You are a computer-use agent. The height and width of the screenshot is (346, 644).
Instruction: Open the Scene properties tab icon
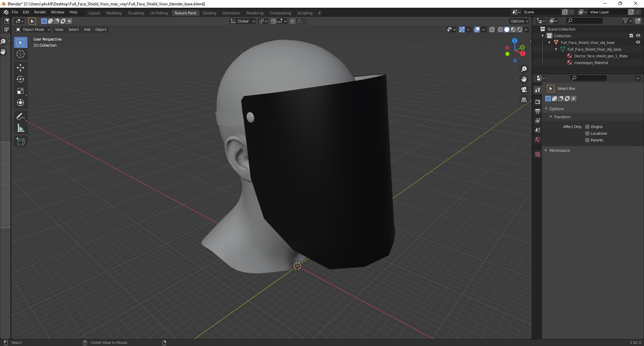538,130
